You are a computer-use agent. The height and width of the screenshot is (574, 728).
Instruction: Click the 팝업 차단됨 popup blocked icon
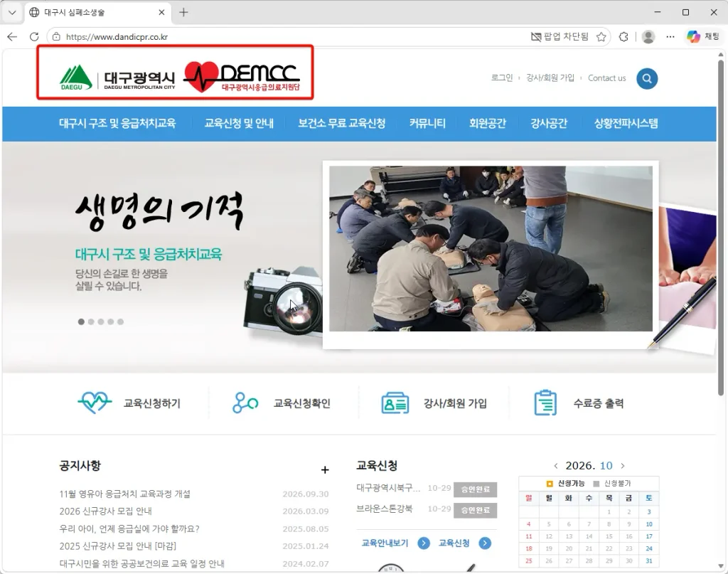(x=536, y=37)
